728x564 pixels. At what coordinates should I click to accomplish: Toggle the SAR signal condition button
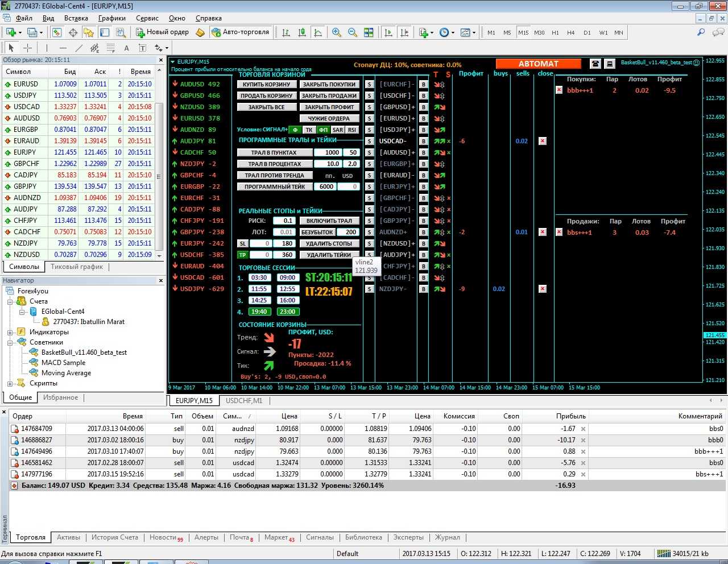pos(338,130)
